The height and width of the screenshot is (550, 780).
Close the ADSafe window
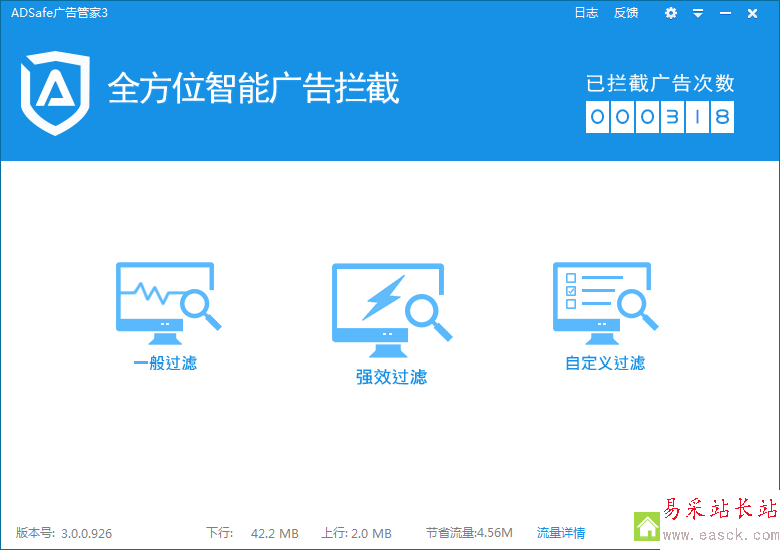pos(752,13)
